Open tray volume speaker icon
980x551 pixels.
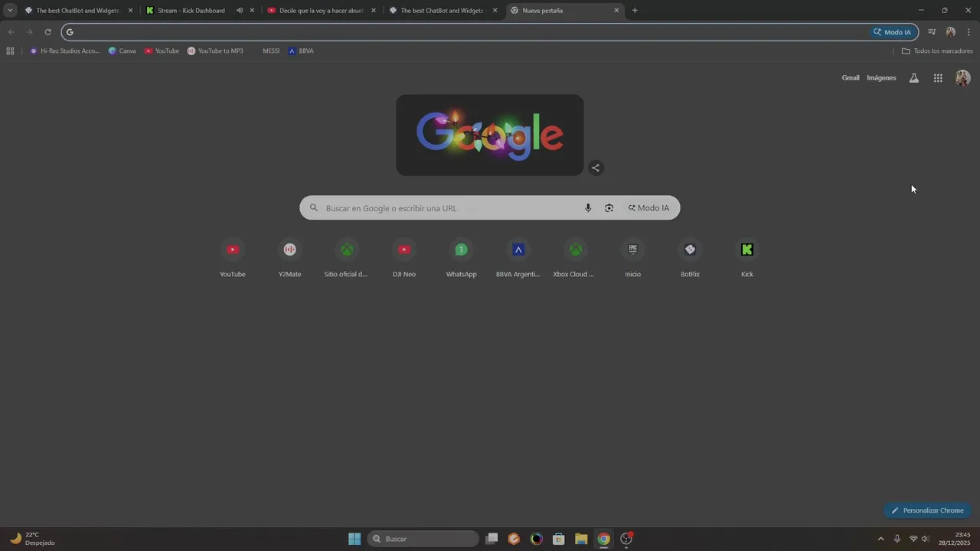point(926,539)
